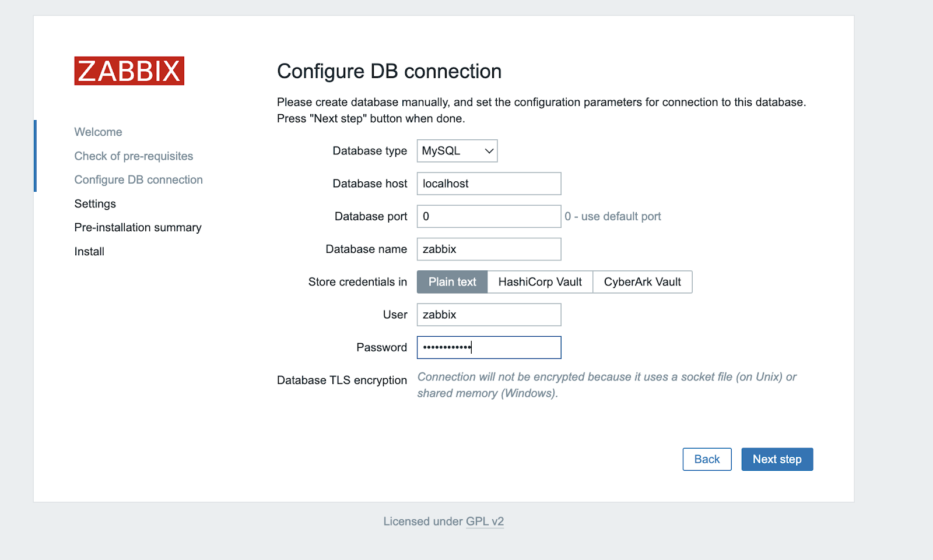Edit the Database name field
933x560 pixels.
(489, 249)
